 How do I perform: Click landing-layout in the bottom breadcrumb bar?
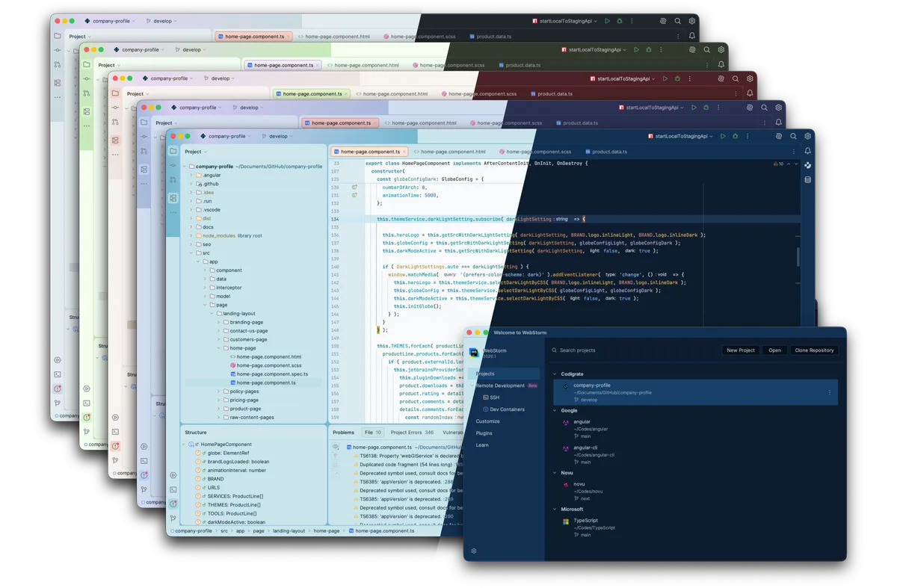click(x=289, y=531)
